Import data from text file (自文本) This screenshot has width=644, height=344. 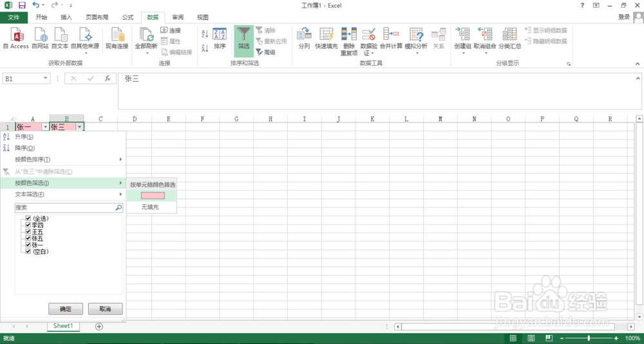(x=60, y=38)
